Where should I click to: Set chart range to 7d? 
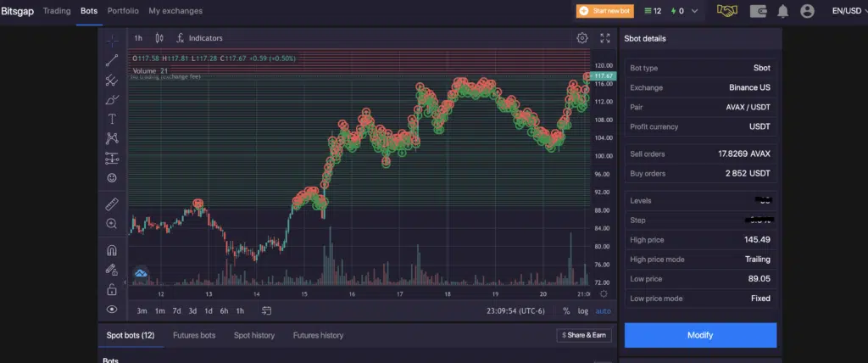click(176, 310)
